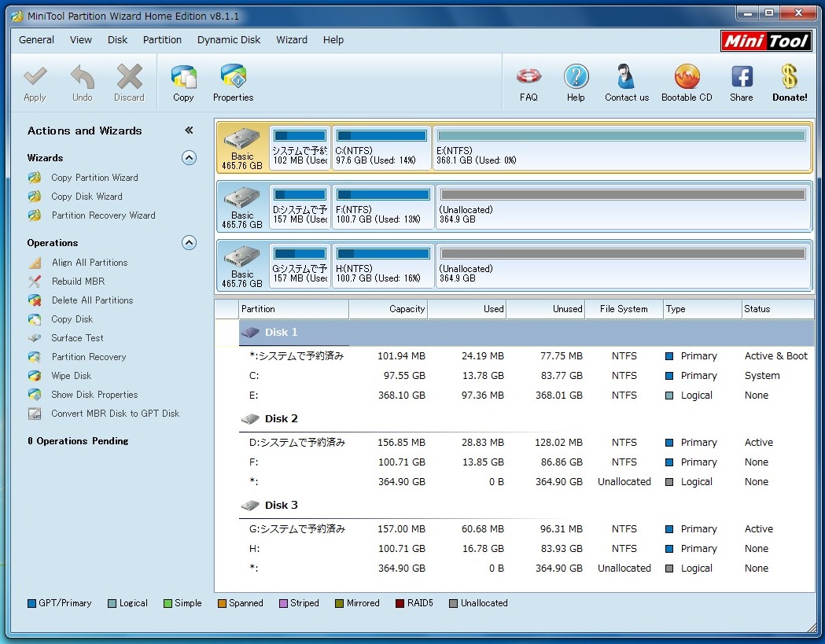
Task: Open the Help menu
Action: (x=333, y=40)
